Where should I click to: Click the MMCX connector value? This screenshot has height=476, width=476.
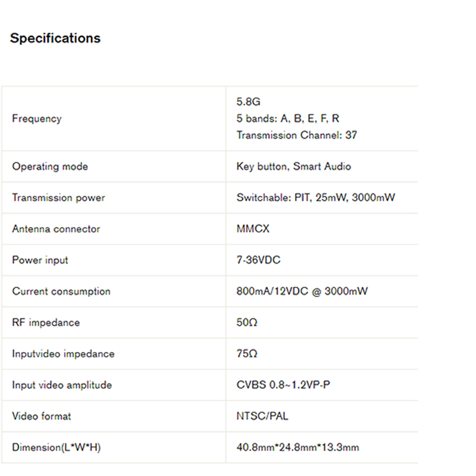[253, 229]
